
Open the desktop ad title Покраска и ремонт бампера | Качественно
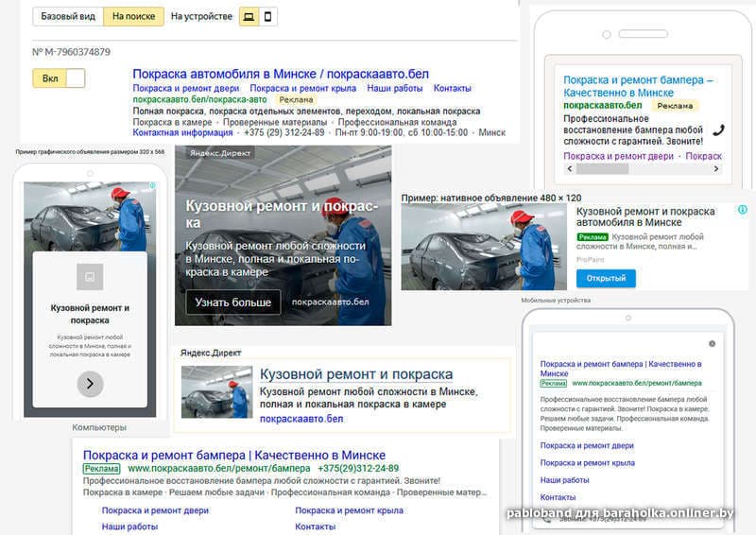pyautogui.click(x=233, y=455)
